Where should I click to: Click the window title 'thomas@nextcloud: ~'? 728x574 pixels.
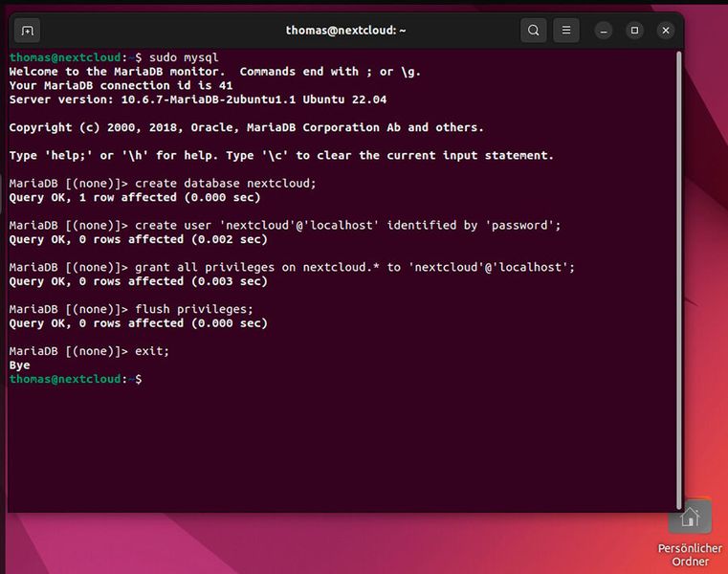tap(345, 31)
